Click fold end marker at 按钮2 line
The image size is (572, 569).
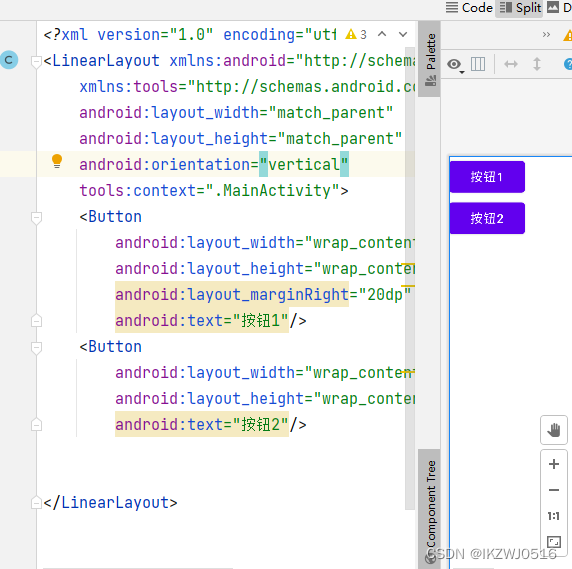[36, 425]
